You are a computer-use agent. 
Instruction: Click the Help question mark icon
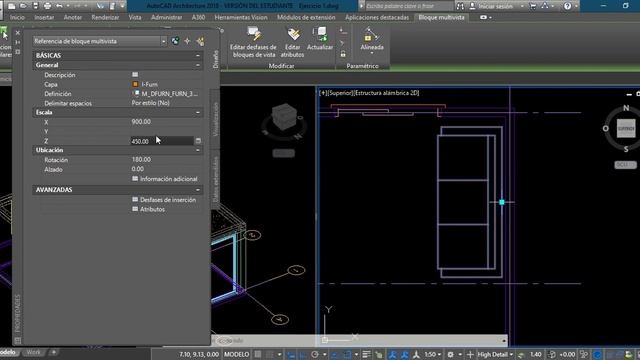[567, 6]
